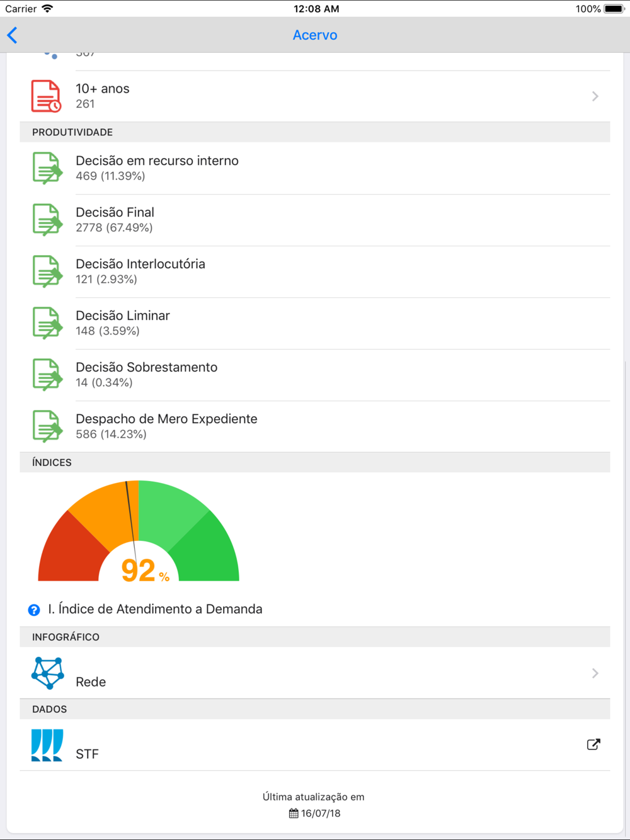Tap Despacho de Mero Expediente document icon
This screenshot has height=840, width=630.
(x=48, y=426)
